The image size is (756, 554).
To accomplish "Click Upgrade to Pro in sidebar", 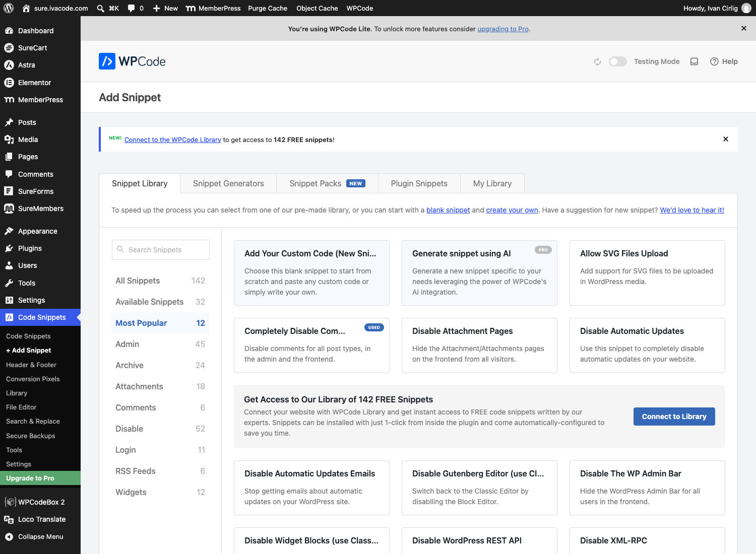I will [x=40, y=478].
